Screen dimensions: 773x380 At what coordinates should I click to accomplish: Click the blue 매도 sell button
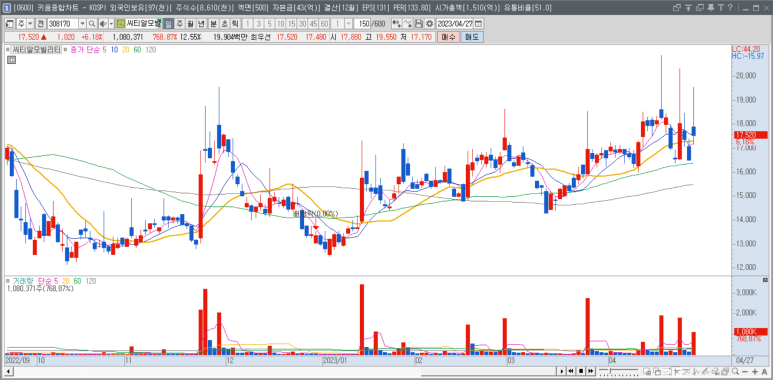pyautogui.click(x=472, y=37)
